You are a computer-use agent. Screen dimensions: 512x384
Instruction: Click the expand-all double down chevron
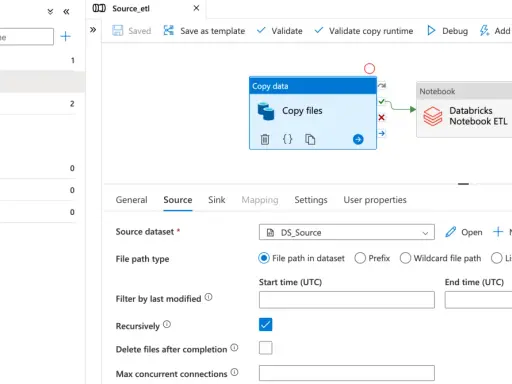pos(50,12)
